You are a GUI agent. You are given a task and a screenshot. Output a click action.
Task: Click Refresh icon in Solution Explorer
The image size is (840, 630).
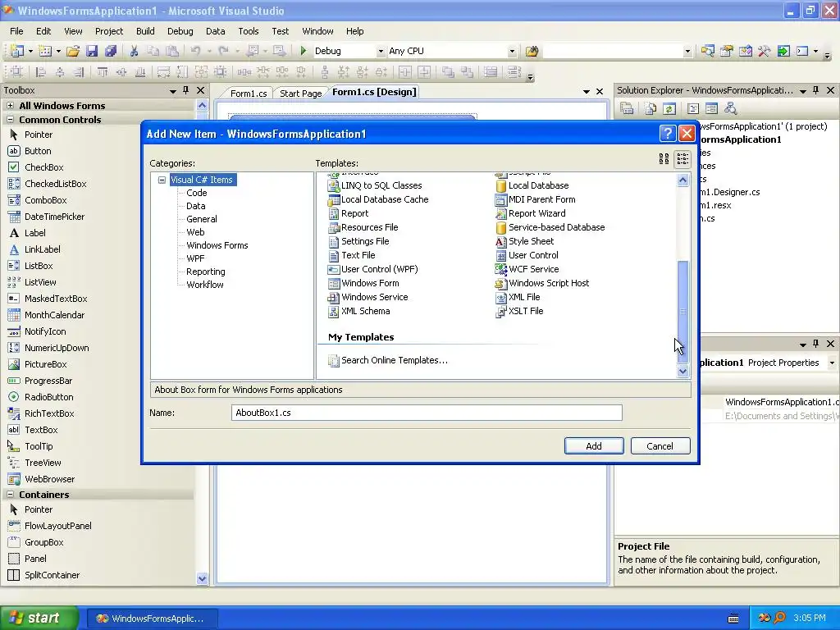click(x=669, y=109)
